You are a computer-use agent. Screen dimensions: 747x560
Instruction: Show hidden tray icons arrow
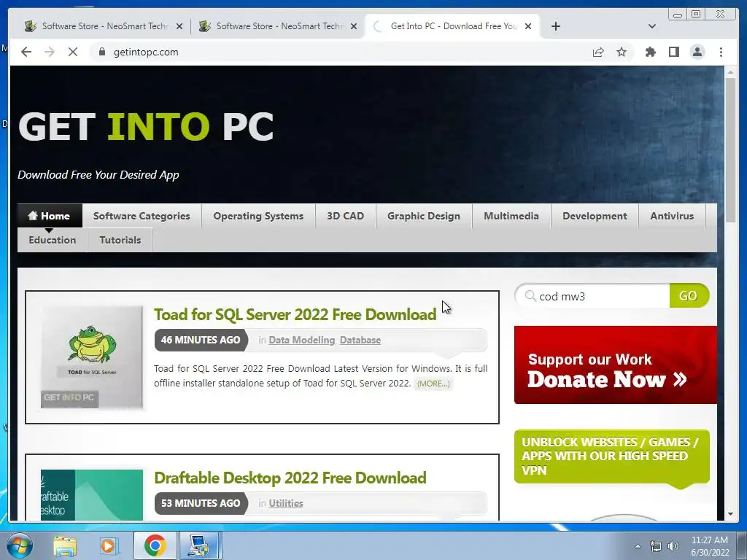(638, 546)
